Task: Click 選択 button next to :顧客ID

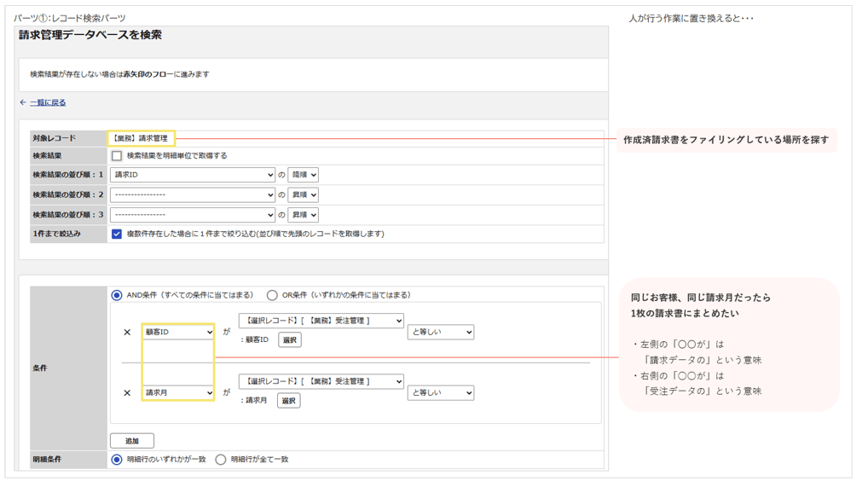Action: pyautogui.click(x=290, y=339)
